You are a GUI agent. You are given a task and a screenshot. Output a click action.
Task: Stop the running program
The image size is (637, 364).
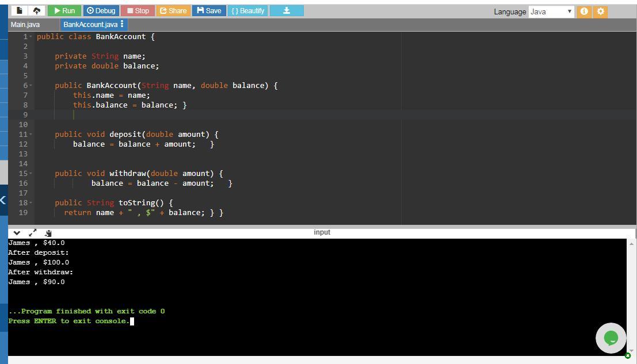(138, 10)
